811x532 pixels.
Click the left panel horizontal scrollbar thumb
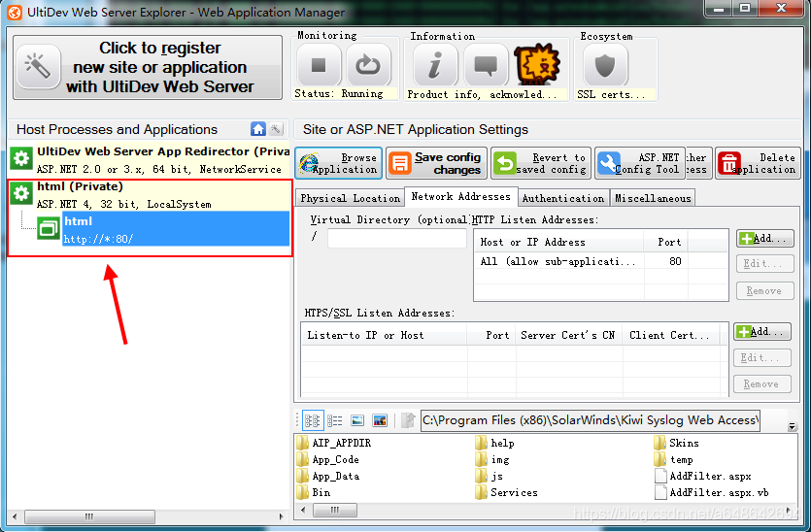(x=89, y=516)
